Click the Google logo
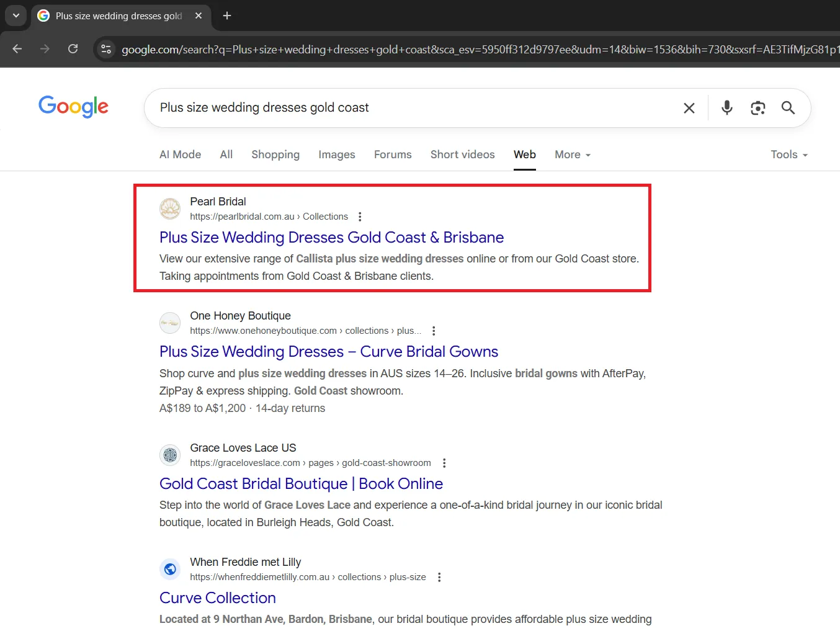The image size is (840, 631). pos(73,107)
